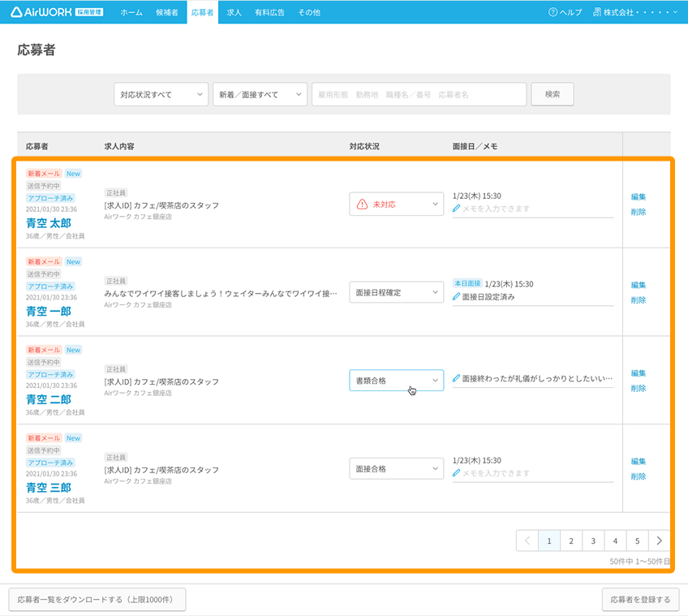
Task: Click アプローチ済み tag on 青空 一郎
Action: [x=50, y=286]
